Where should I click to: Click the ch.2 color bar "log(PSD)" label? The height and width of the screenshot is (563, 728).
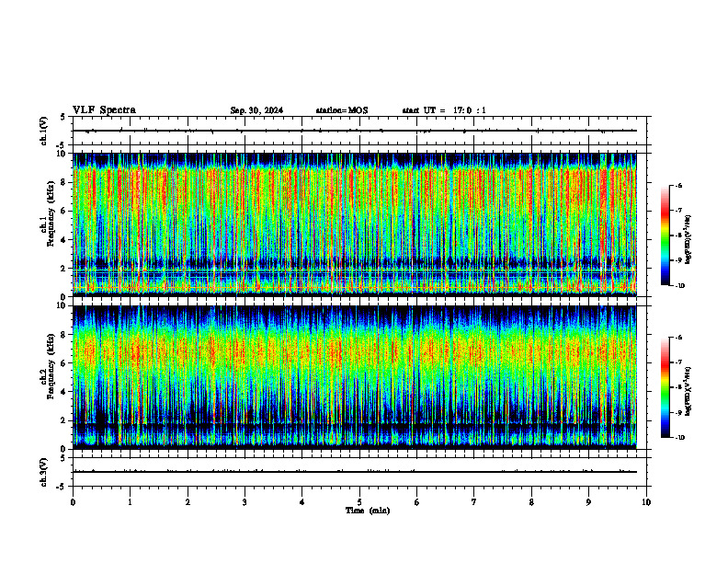tap(688, 391)
